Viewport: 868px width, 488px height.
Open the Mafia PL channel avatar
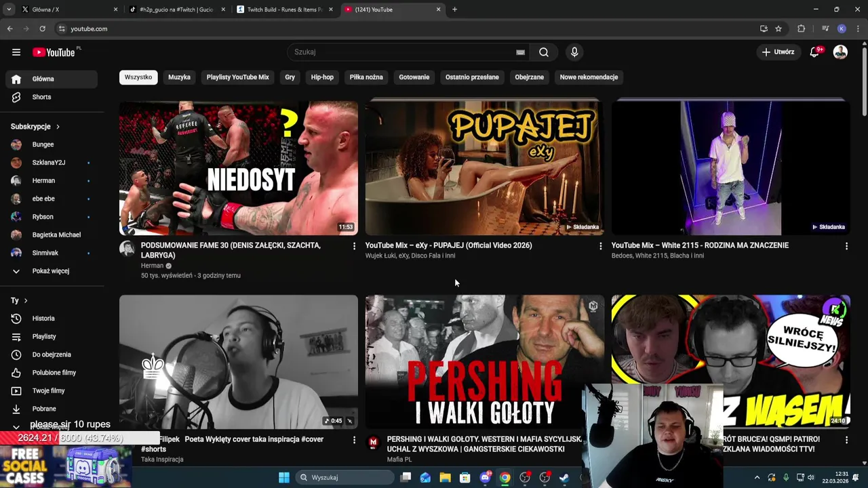(373, 443)
